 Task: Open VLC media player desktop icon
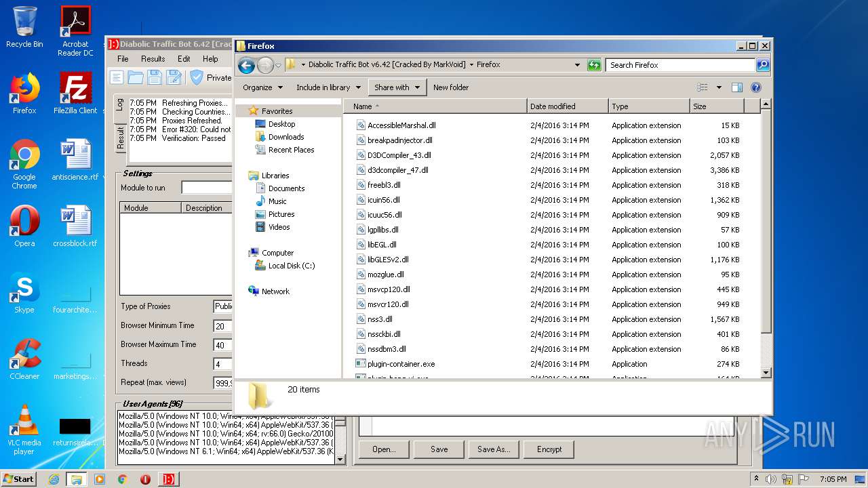click(x=24, y=430)
